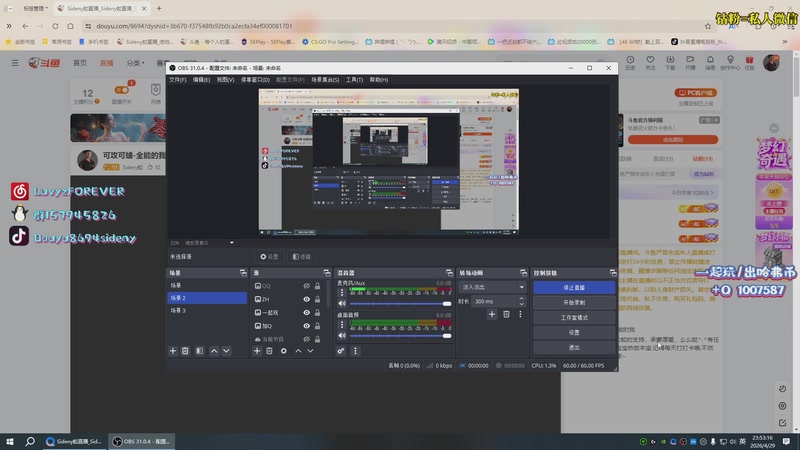Viewport: 800px width, 450px height.
Task: Adjust the 桌面音频 volume slider
Action: pos(400,336)
